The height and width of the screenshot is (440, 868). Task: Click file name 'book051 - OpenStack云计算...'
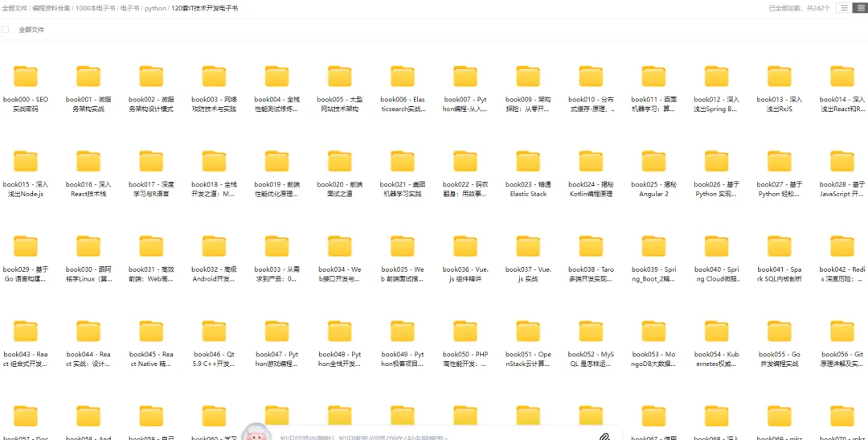[528, 359]
